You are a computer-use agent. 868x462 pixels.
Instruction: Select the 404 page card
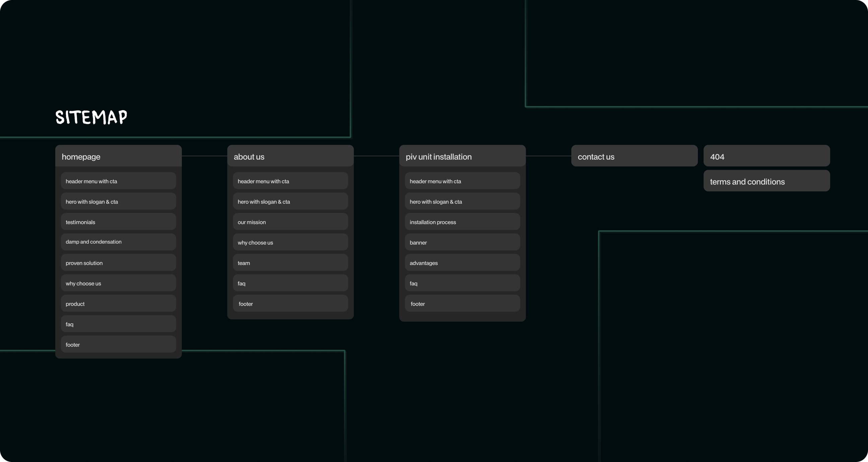click(x=767, y=156)
